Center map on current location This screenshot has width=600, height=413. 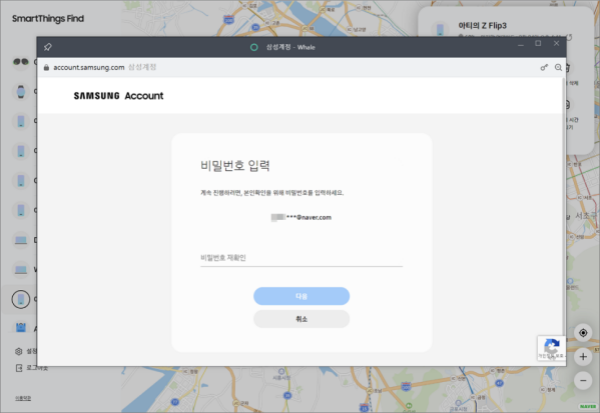pos(583,333)
